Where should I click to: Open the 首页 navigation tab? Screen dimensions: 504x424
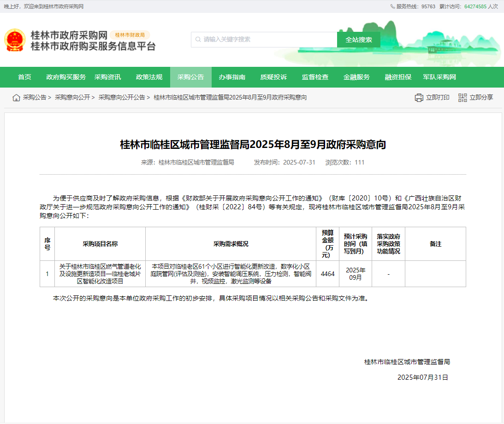coord(25,77)
